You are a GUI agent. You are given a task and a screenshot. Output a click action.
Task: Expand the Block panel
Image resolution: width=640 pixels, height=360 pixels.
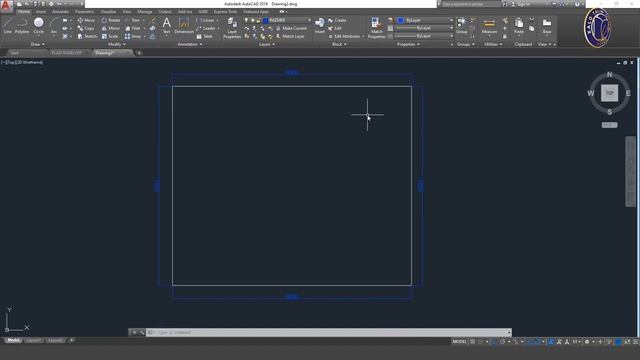pos(339,44)
